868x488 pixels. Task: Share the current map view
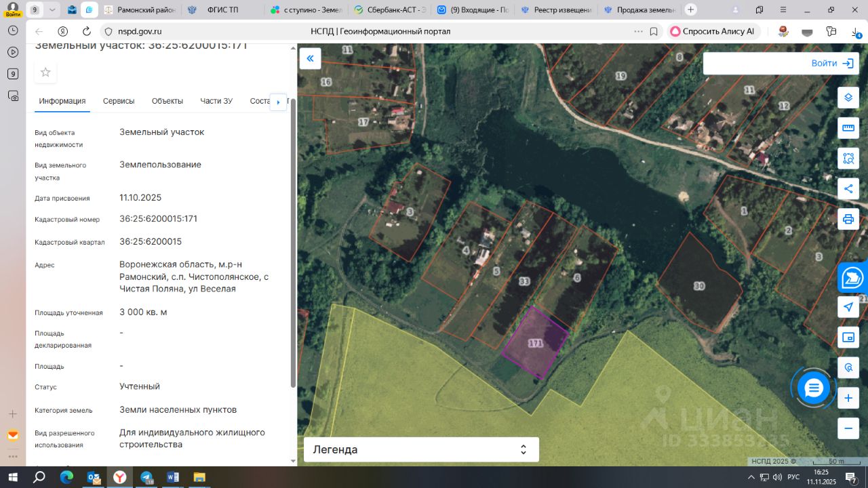click(x=848, y=188)
